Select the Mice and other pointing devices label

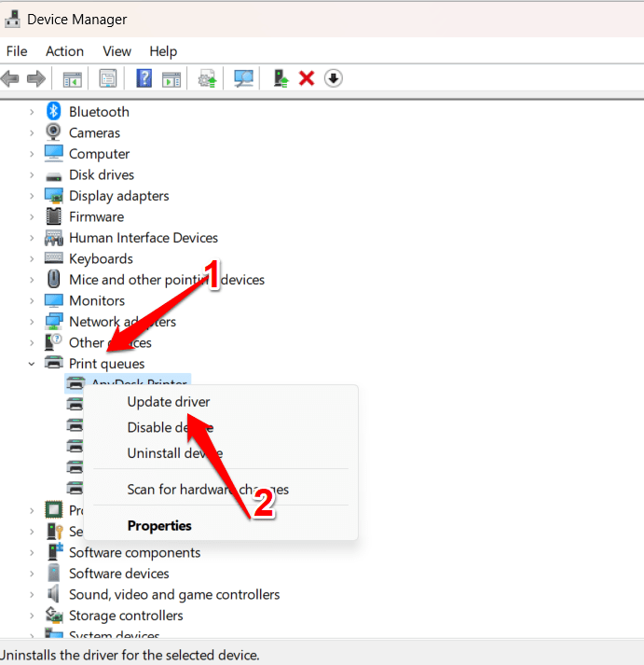(167, 280)
